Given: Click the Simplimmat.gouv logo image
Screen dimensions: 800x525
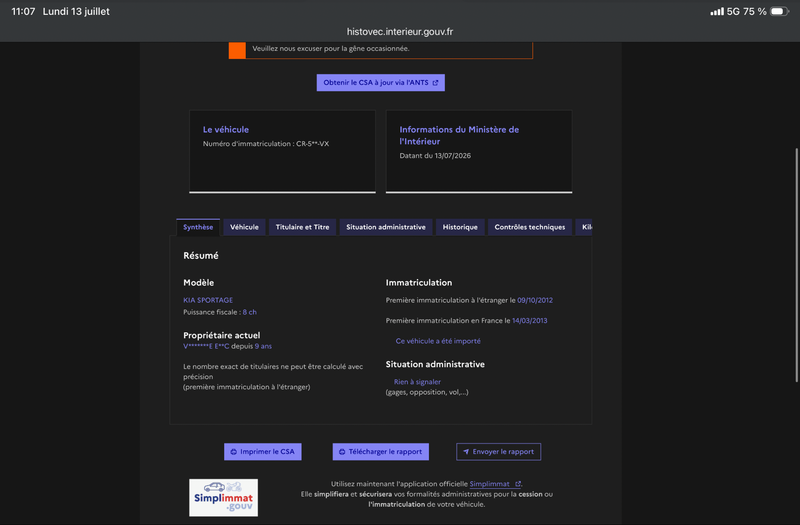Looking at the screenshot, I should coord(223,497).
